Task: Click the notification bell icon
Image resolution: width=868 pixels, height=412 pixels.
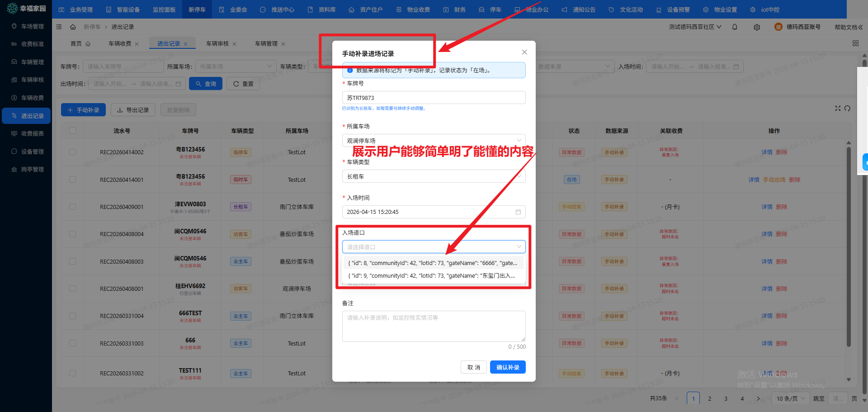Action: [735, 27]
